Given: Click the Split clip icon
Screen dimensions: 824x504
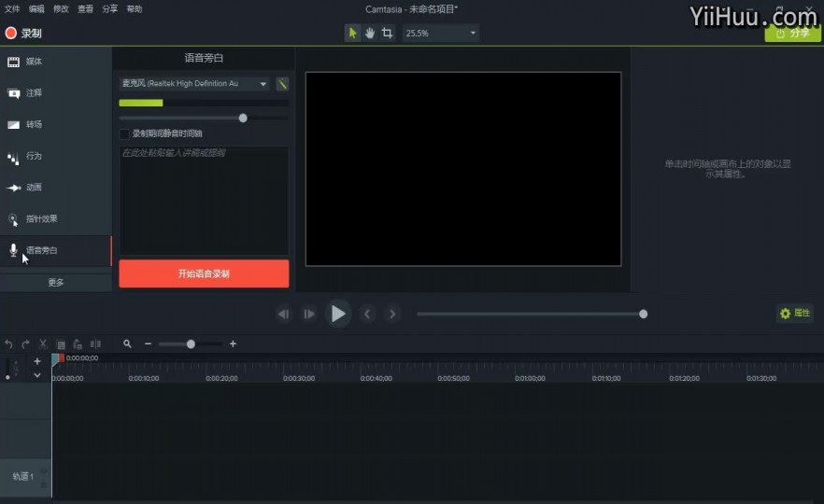Looking at the screenshot, I should [x=95, y=344].
